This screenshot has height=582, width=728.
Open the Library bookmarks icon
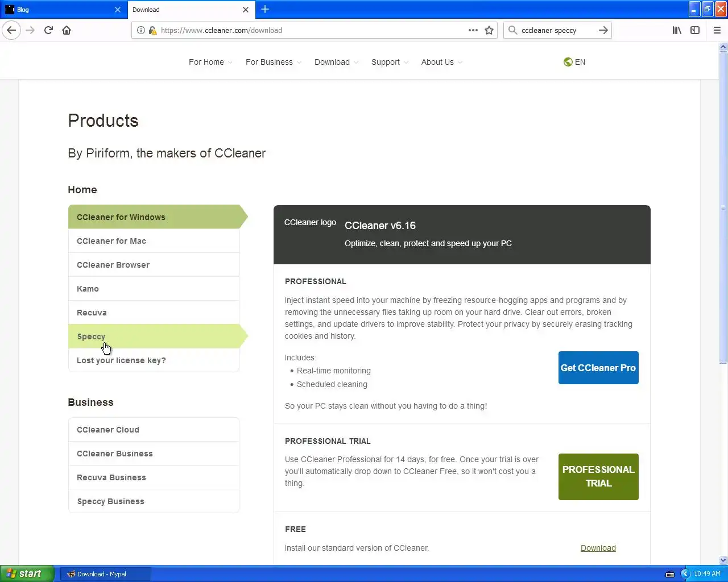click(x=677, y=30)
